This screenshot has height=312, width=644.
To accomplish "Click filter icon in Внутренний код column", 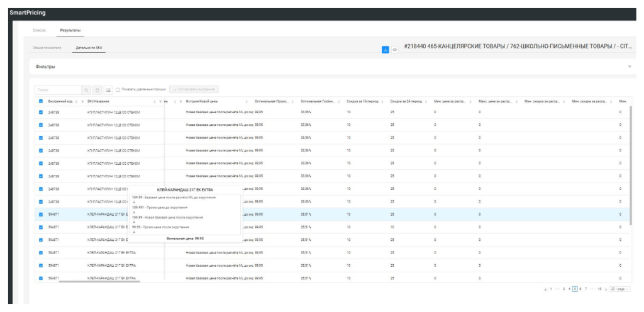I will click(80, 102).
